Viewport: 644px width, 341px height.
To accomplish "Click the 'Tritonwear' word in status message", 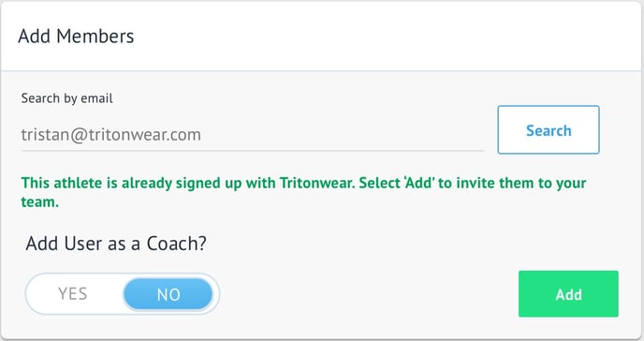I will (317, 183).
